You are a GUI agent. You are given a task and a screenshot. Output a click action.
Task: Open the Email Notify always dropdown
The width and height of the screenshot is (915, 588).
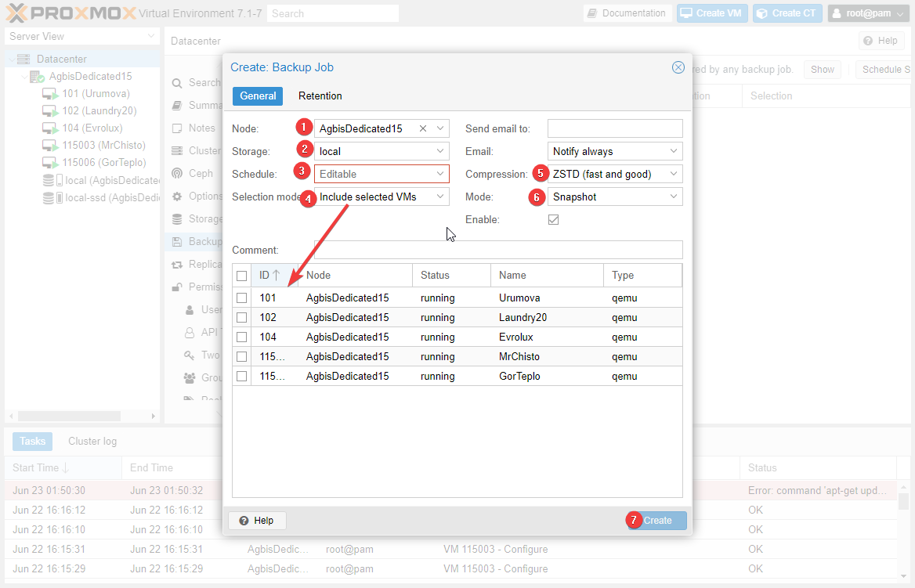tap(674, 151)
